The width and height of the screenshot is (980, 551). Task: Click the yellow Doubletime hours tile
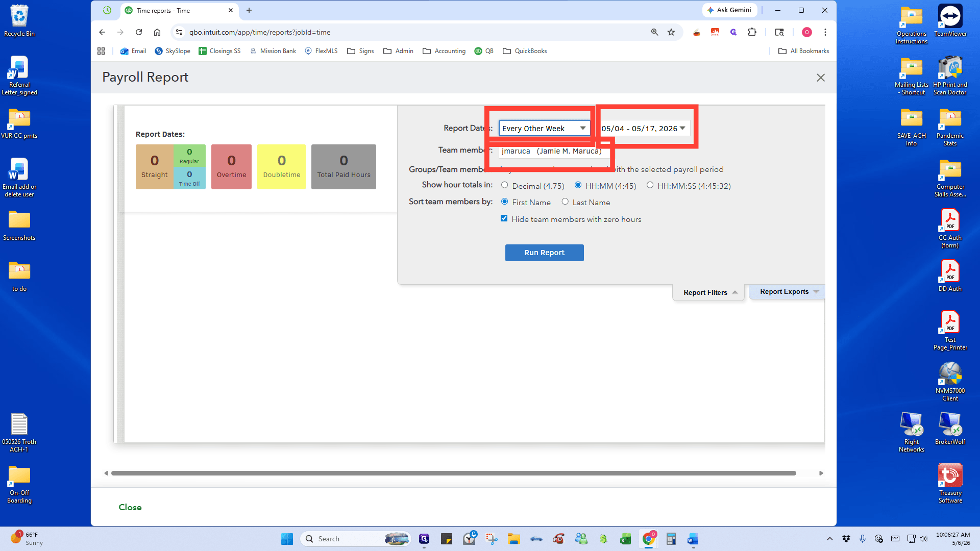click(x=281, y=167)
